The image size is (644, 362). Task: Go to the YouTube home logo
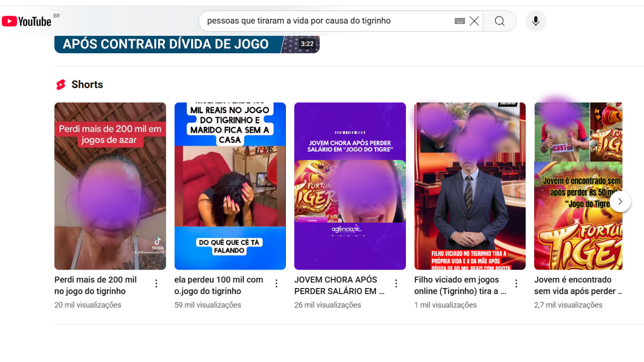pos(26,21)
